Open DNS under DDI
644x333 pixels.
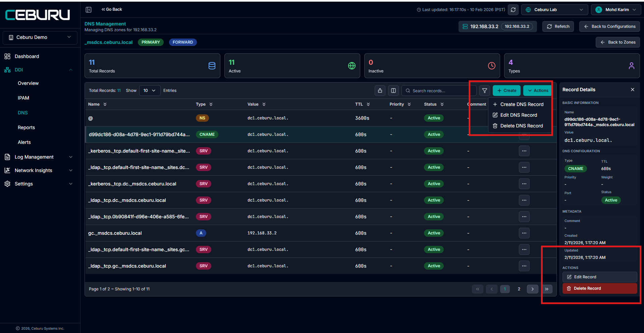[23, 113]
